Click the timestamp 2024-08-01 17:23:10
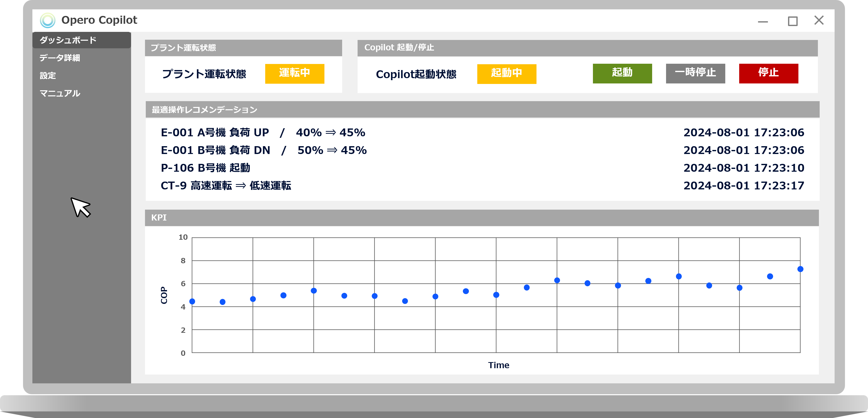868x418 pixels. coord(744,168)
